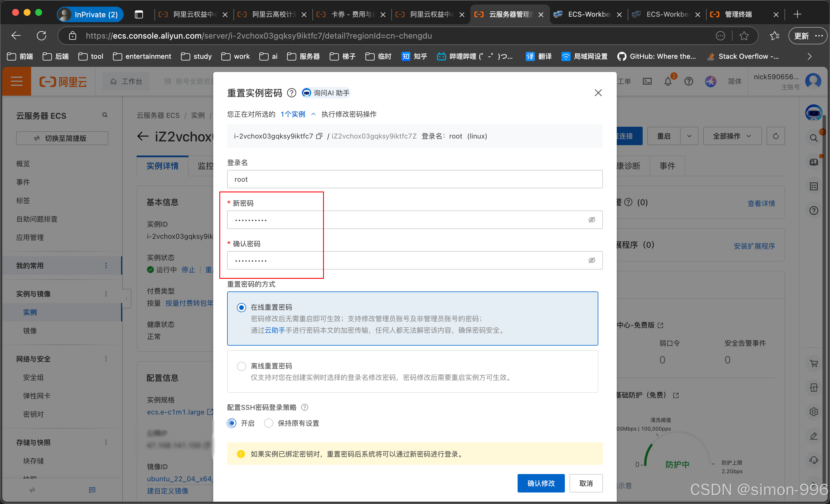
Task: Choose keep original SSH settings
Action: coord(268,423)
